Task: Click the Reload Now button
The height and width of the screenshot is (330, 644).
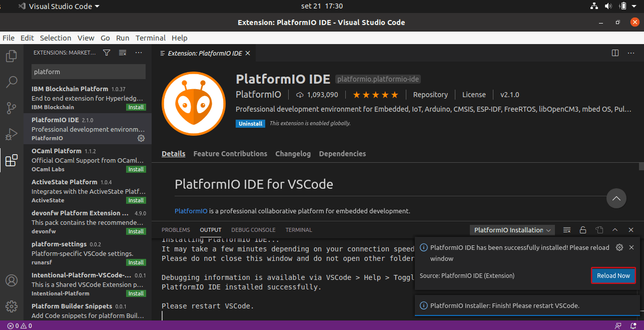Action: (x=613, y=275)
